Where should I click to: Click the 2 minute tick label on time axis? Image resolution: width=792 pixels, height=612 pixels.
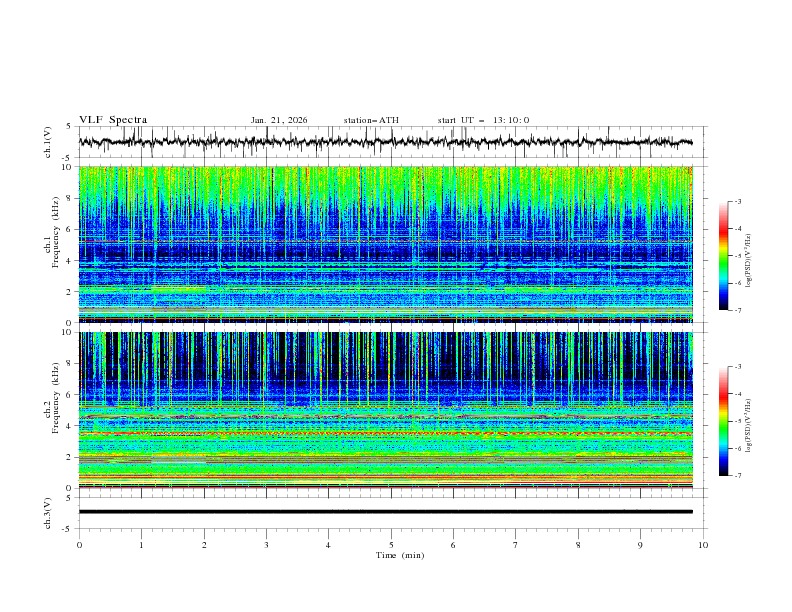click(204, 545)
